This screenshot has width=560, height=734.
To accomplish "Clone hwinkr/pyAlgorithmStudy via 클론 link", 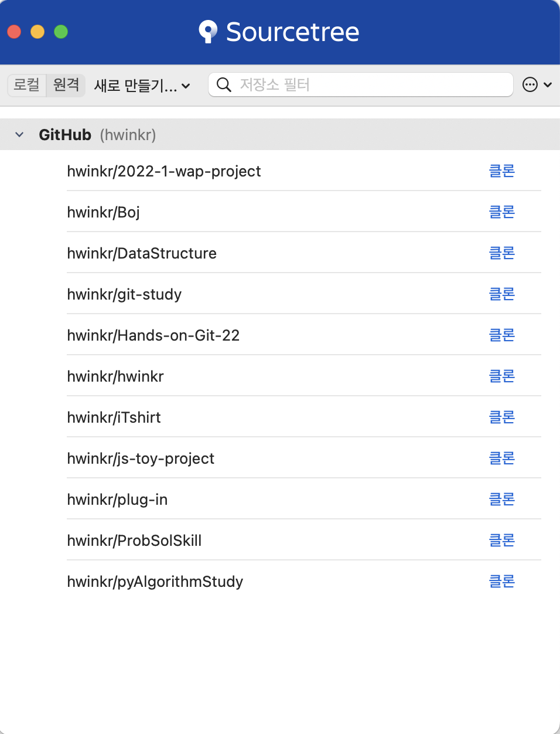I will [x=502, y=581].
